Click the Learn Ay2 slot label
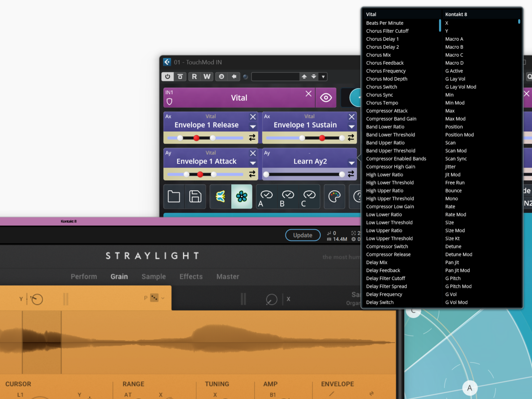Viewport: 532px width, 399px height. tap(310, 161)
